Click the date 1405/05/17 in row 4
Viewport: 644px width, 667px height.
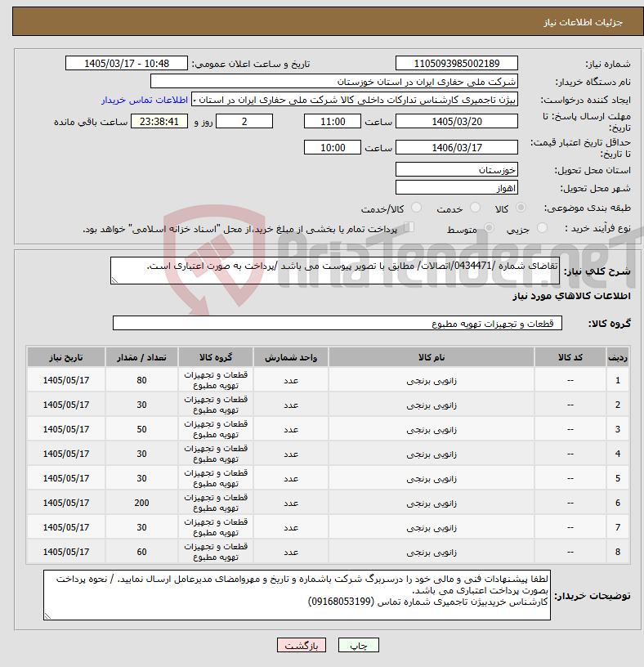coord(66,454)
